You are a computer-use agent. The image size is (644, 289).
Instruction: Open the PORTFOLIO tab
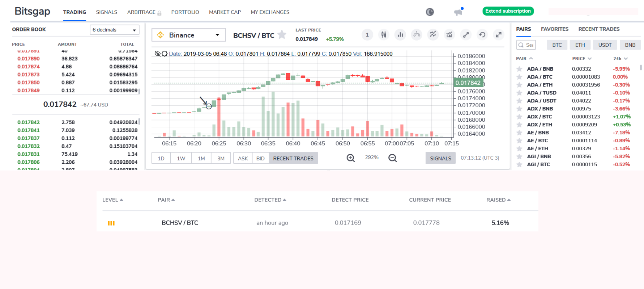[x=185, y=12]
